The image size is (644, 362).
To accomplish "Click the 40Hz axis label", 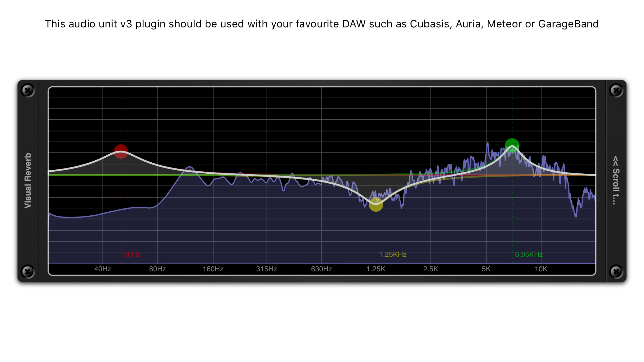I will pos(103,269).
